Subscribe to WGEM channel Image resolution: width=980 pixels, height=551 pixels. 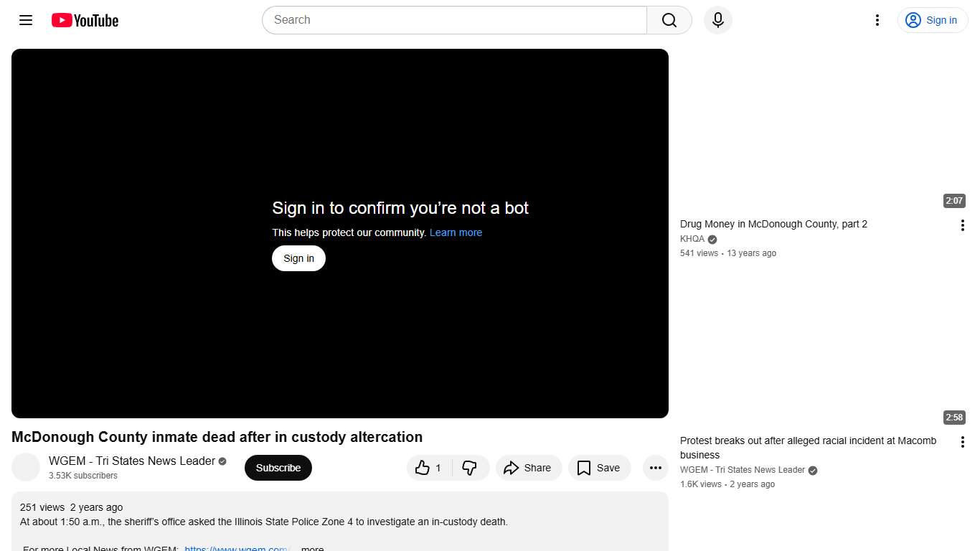[278, 468]
